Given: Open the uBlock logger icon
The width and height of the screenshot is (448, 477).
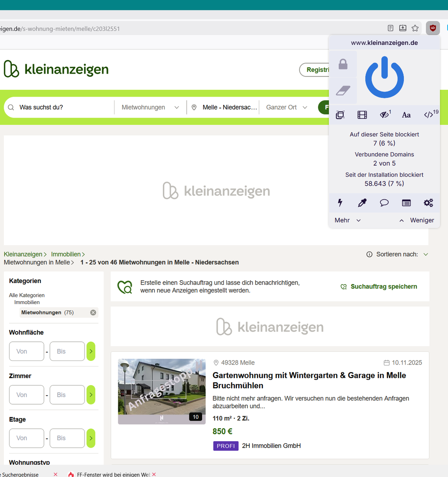Looking at the screenshot, I should 406,203.
